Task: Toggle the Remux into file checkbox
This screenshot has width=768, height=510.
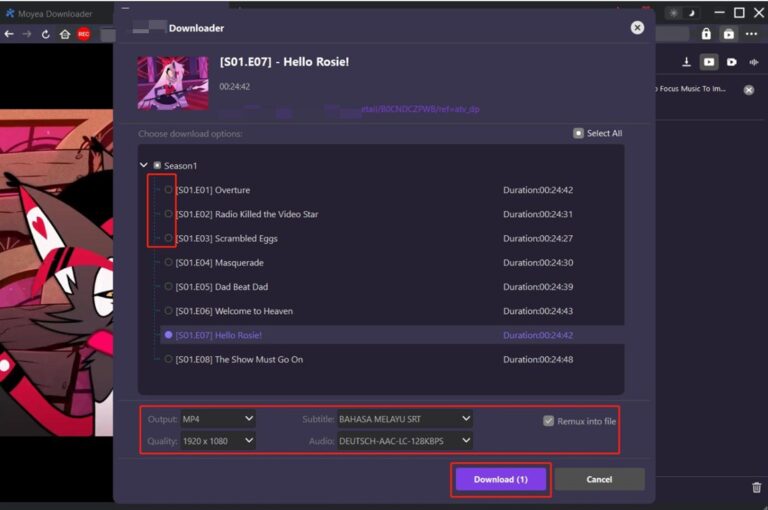Action: point(548,421)
